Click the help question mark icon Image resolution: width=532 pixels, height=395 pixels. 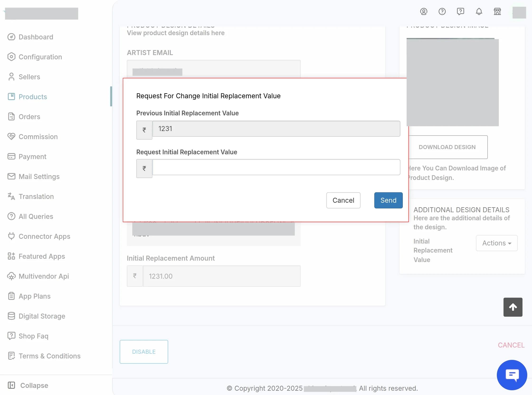coord(442,11)
